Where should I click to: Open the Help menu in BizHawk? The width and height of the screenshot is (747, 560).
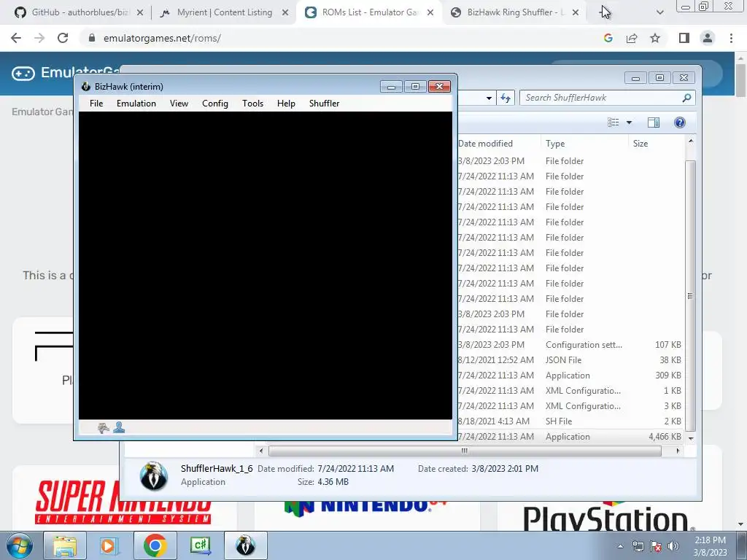click(286, 104)
